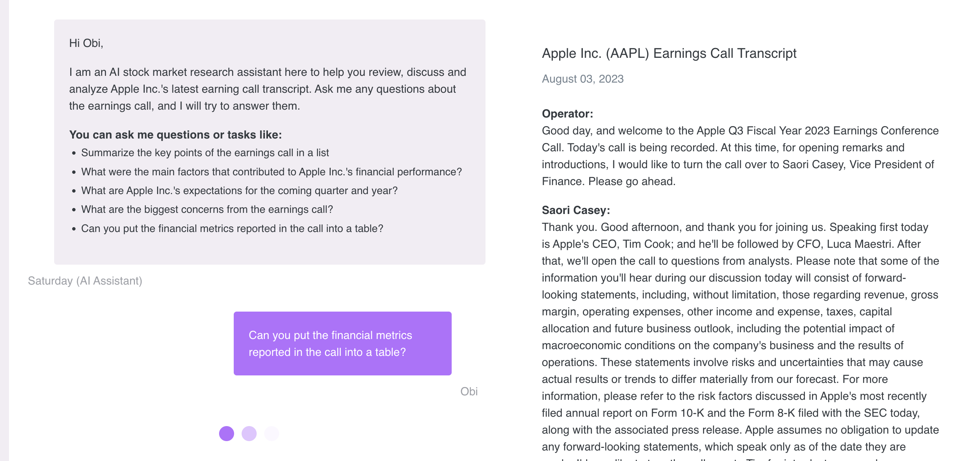The image size is (980, 461).
Task: Click the 'Hi Obi,' greeting line
Action: [x=86, y=43]
